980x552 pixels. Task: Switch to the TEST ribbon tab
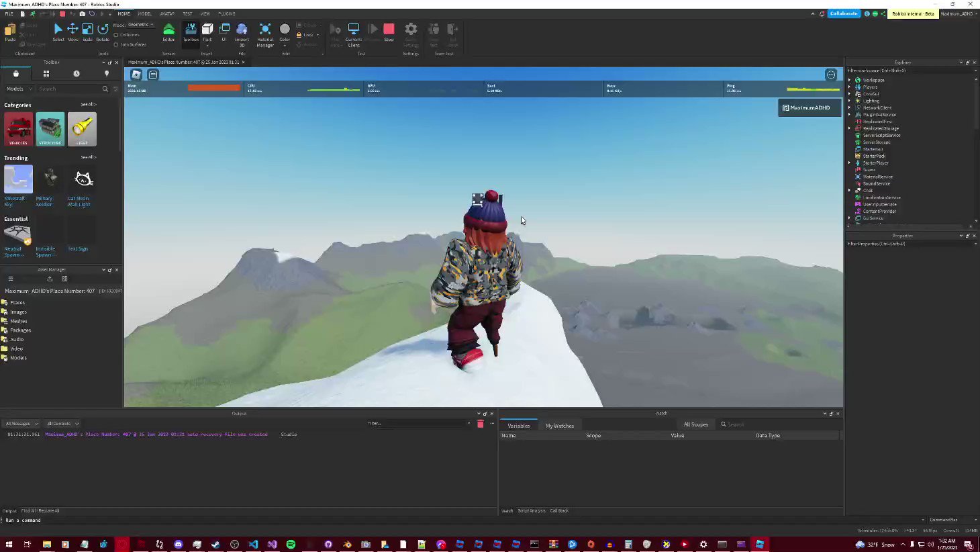187,13
